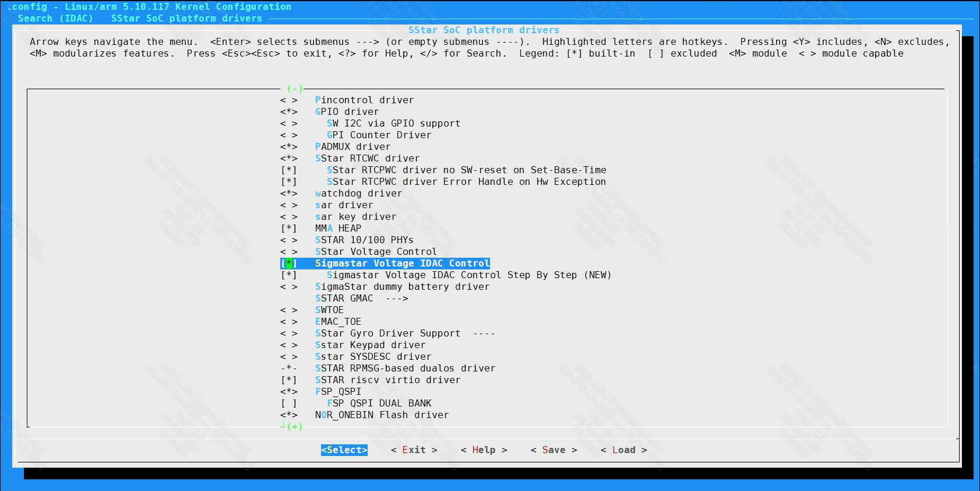Toggle the PADMUX driver option
This screenshot has height=491, width=980.
(x=289, y=147)
